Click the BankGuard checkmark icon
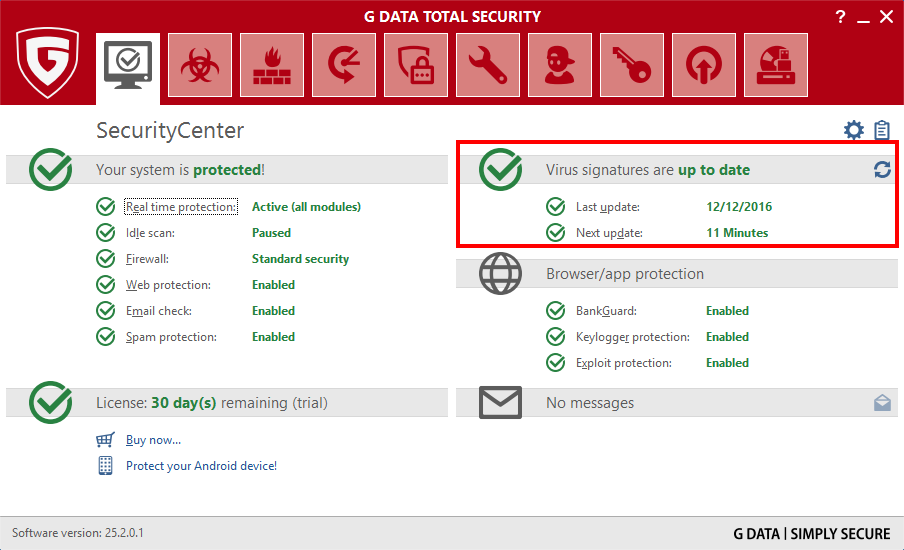The image size is (904, 550). pos(556,310)
